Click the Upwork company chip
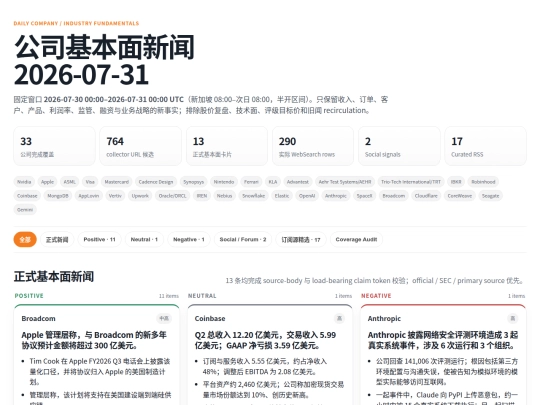The width and height of the screenshot is (540, 405). 140,196
